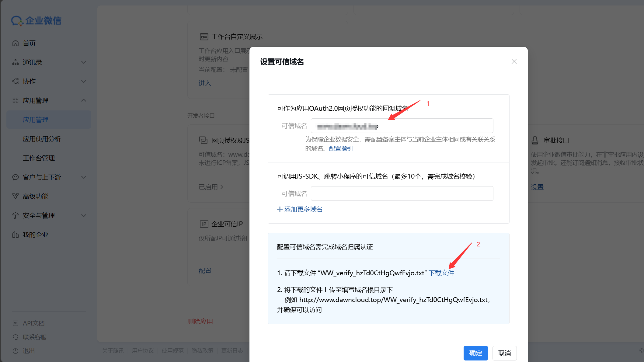Click the 首页 home icon in sidebar
Screen dimensions: 644x362
[16, 43]
